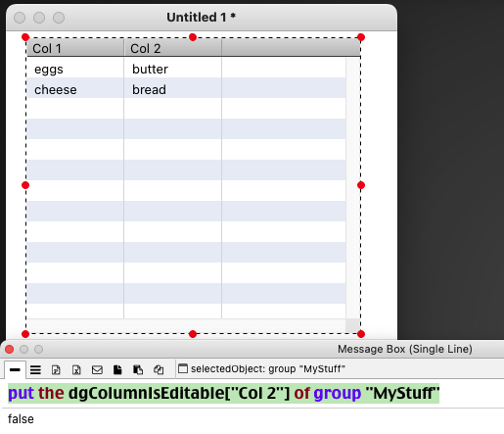
Task: Click the Message Box (Single Line) title
Action: (405, 349)
